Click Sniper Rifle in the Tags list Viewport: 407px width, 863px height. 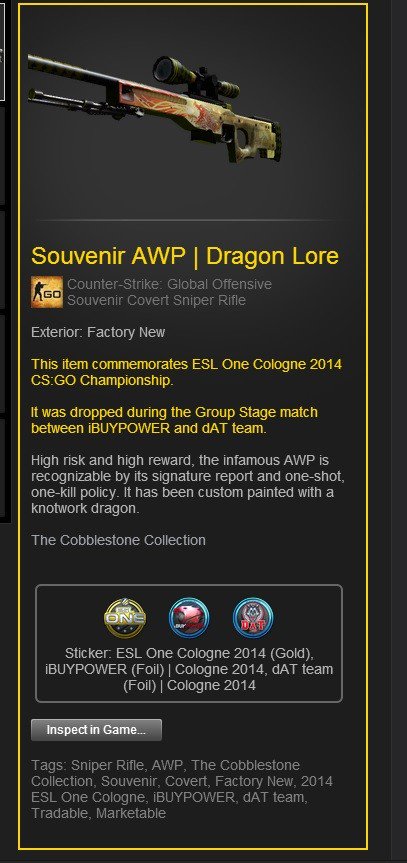108,765
